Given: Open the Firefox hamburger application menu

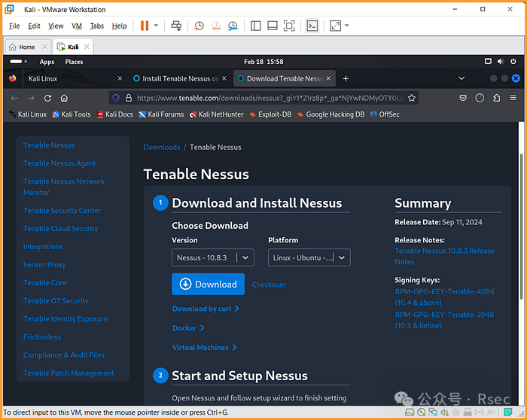Looking at the screenshot, I should tap(513, 98).
